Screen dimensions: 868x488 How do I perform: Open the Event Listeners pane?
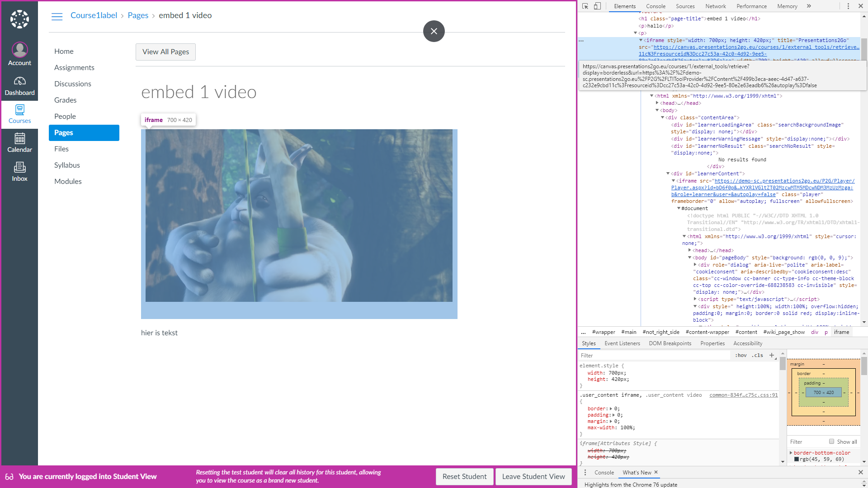tap(622, 343)
